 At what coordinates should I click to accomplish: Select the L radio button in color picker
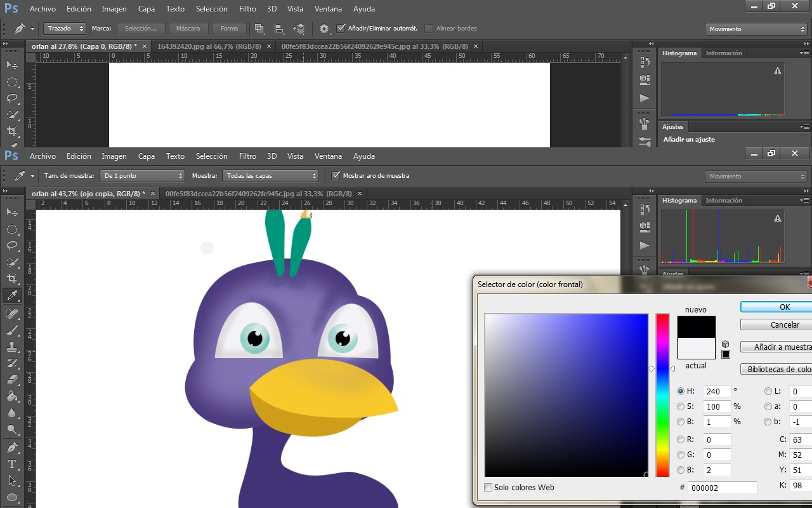(x=768, y=391)
